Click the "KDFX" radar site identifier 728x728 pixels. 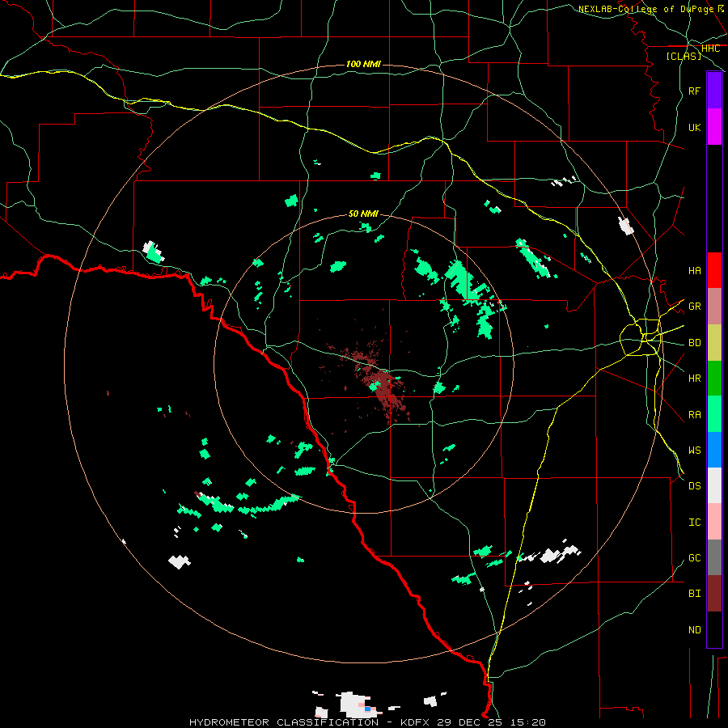click(x=415, y=722)
